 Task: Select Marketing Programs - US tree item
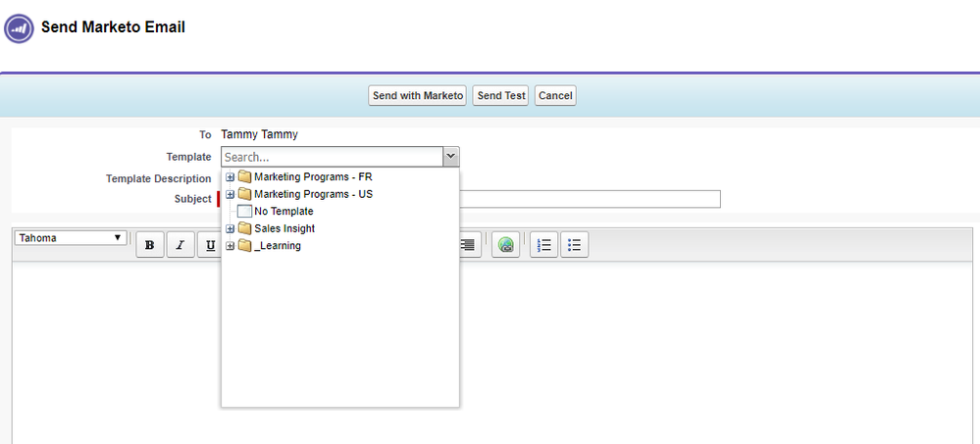click(313, 194)
